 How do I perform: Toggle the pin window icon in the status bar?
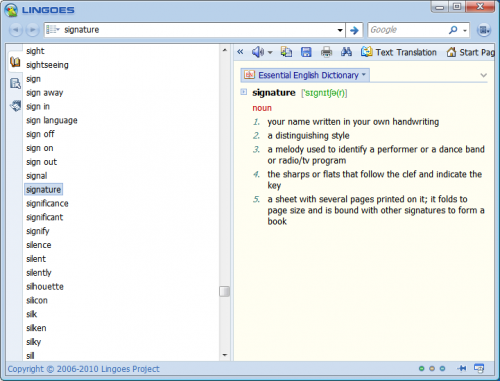(462, 368)
